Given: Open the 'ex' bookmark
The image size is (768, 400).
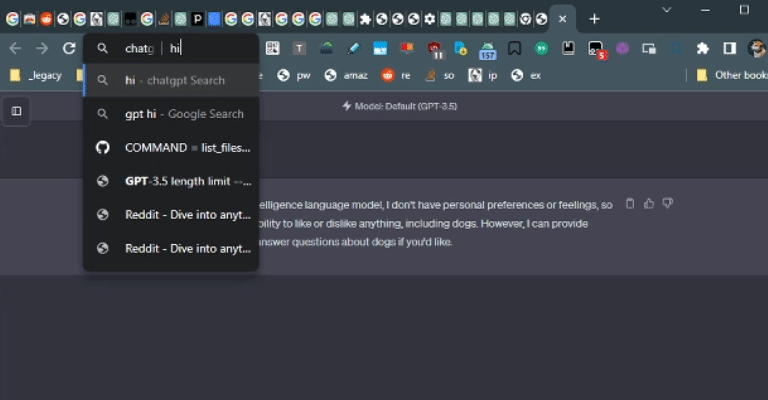Looking at the screenshot, I should pyautogui.click(x=526, y=75).
